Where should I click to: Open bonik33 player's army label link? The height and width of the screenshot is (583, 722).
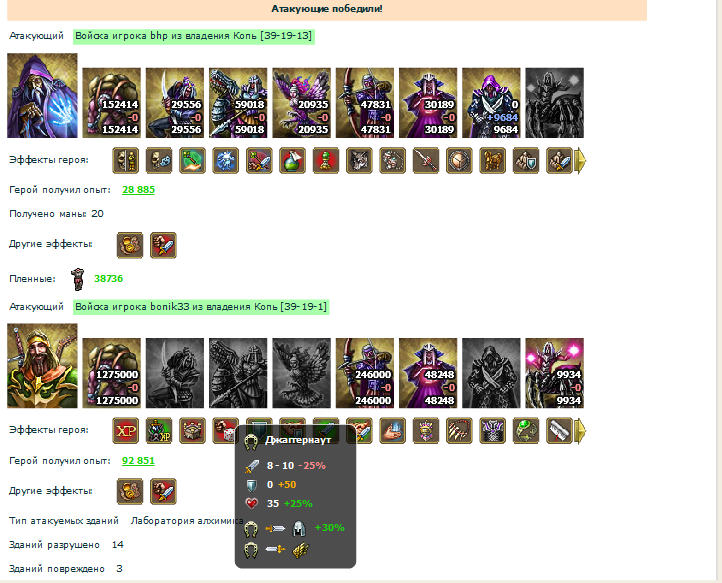pyautogui.click(x=201, y=307)
